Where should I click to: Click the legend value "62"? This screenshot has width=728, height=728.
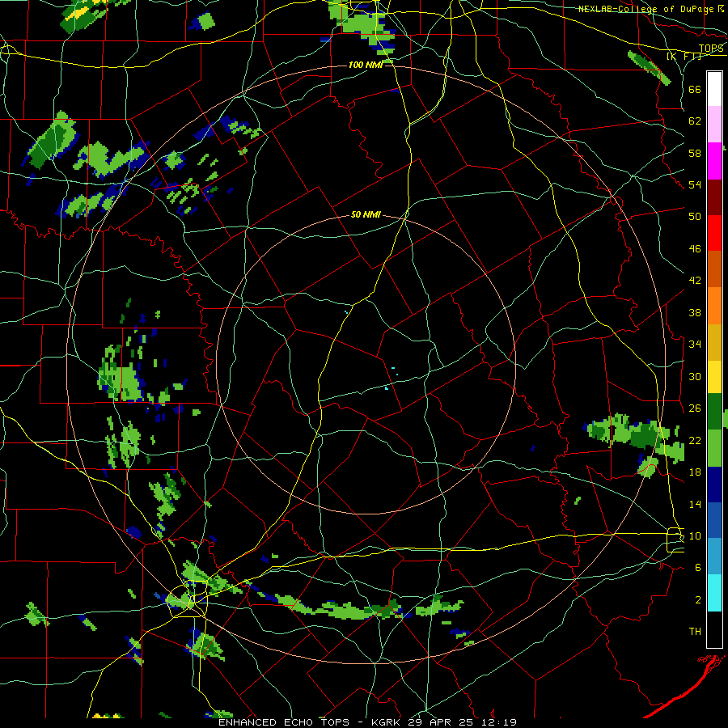tap(695, 121)
